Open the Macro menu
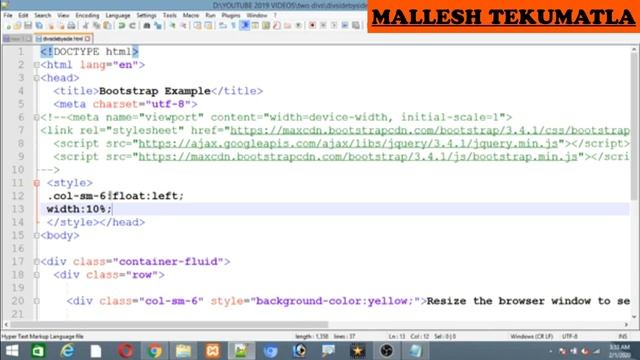640x360 pixels. [191, 15]
